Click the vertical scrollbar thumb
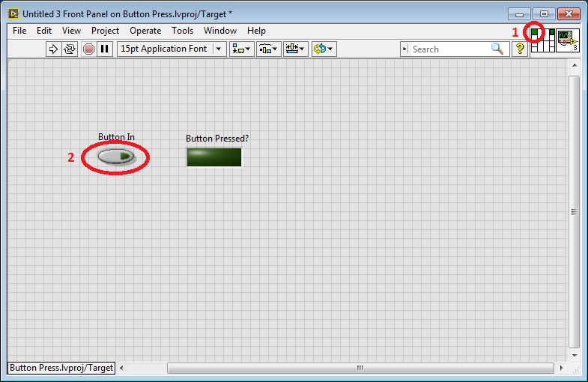 click(x=574, y=212)
